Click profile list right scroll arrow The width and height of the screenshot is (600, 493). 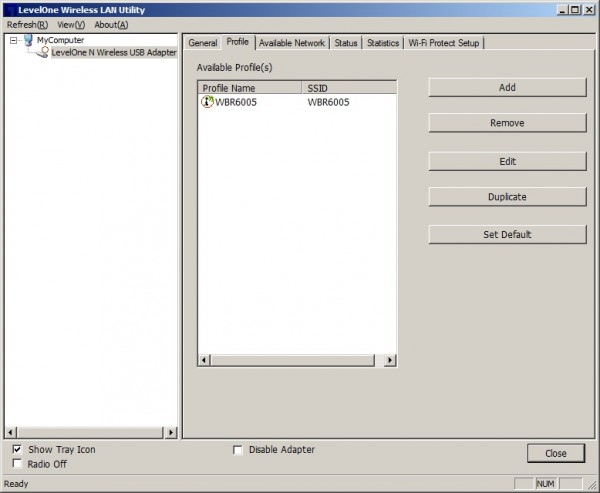390,360
